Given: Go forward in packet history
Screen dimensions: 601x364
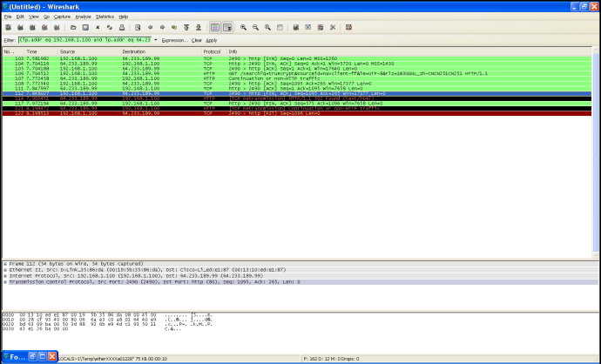Looking at the screenshot, I should point(163,28).
